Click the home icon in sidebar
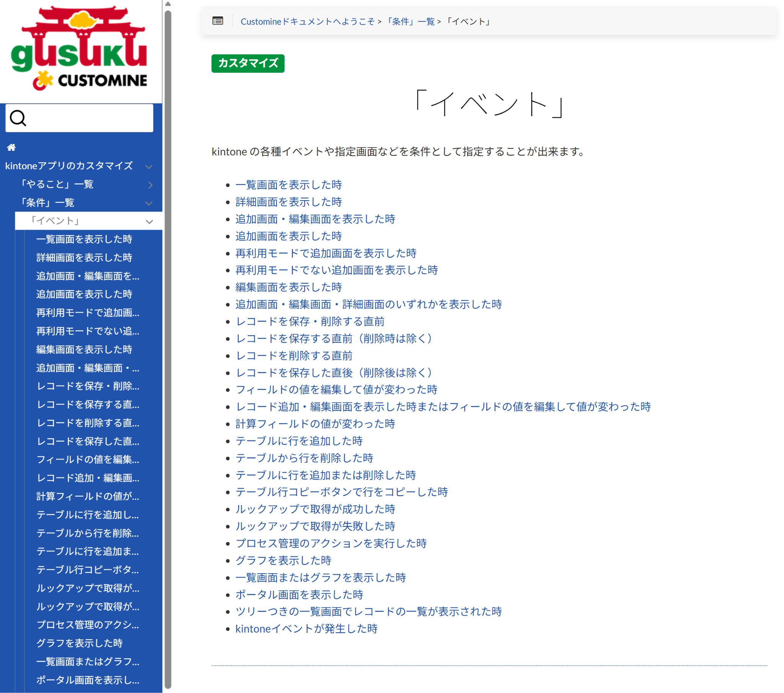 pyautogui.click(x=11, y=147)
